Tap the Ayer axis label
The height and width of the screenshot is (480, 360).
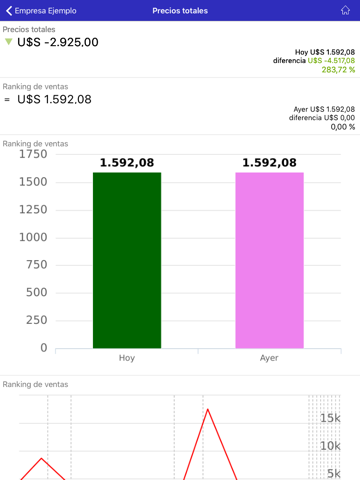tap(269, 358)
